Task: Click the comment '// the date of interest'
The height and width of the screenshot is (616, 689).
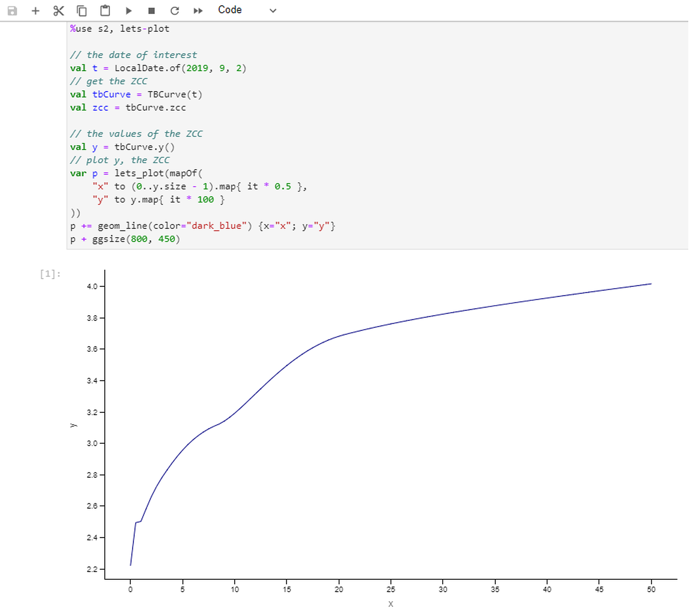Action: [133, 55]
